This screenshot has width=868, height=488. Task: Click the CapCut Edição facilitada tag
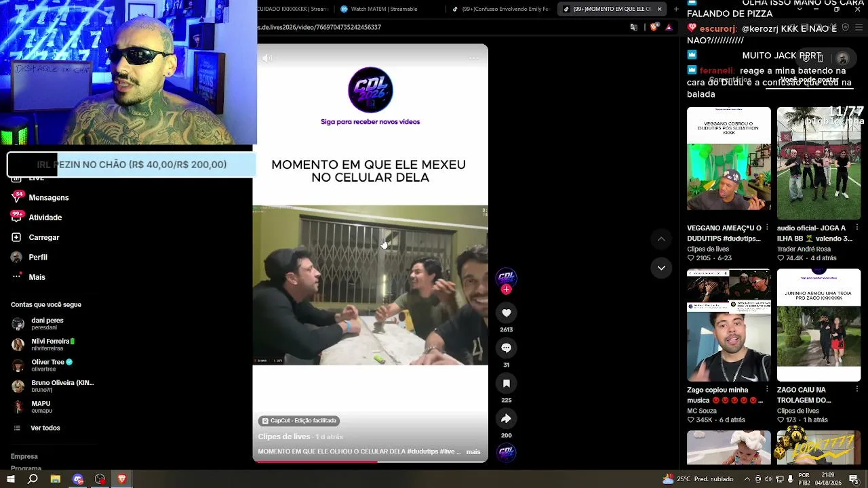299,421
